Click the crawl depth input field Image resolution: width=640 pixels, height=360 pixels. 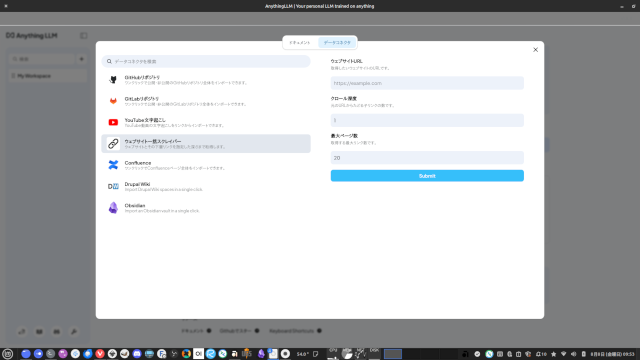(427, 120)
